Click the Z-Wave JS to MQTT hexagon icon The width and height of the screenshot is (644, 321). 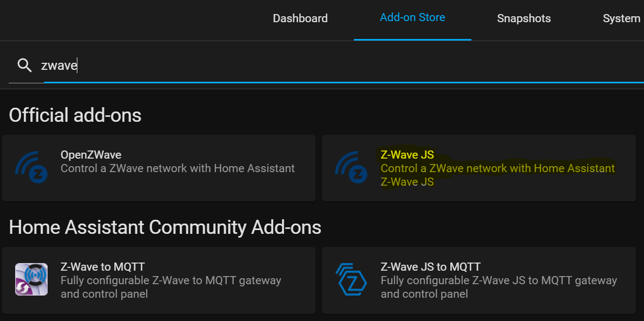351,279
